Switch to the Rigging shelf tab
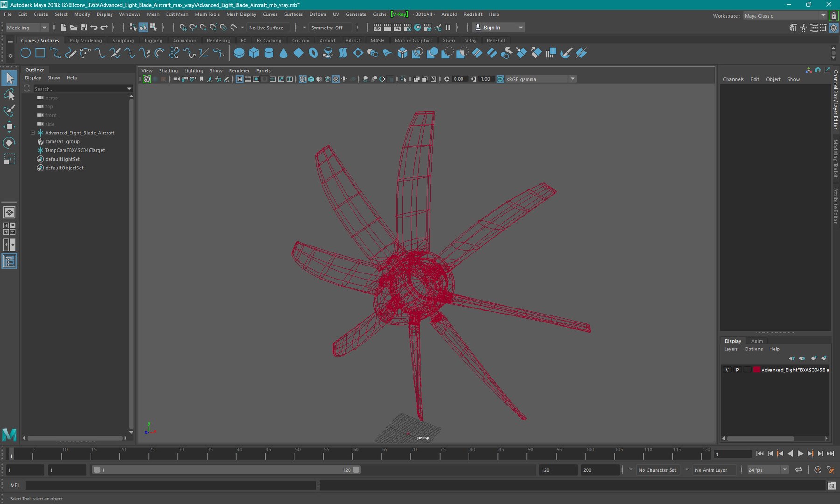This screenshot has height=504, width=840. (154, 41)
